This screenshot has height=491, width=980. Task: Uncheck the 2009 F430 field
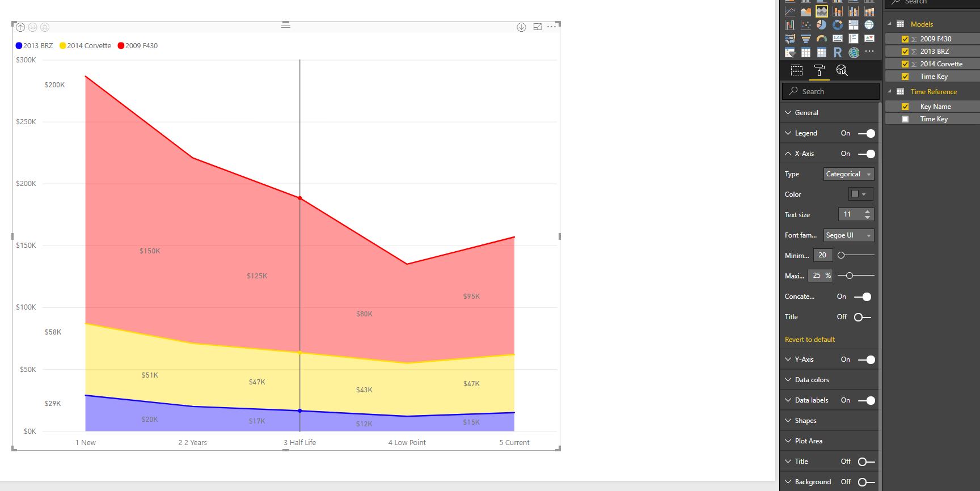(905, 39)
